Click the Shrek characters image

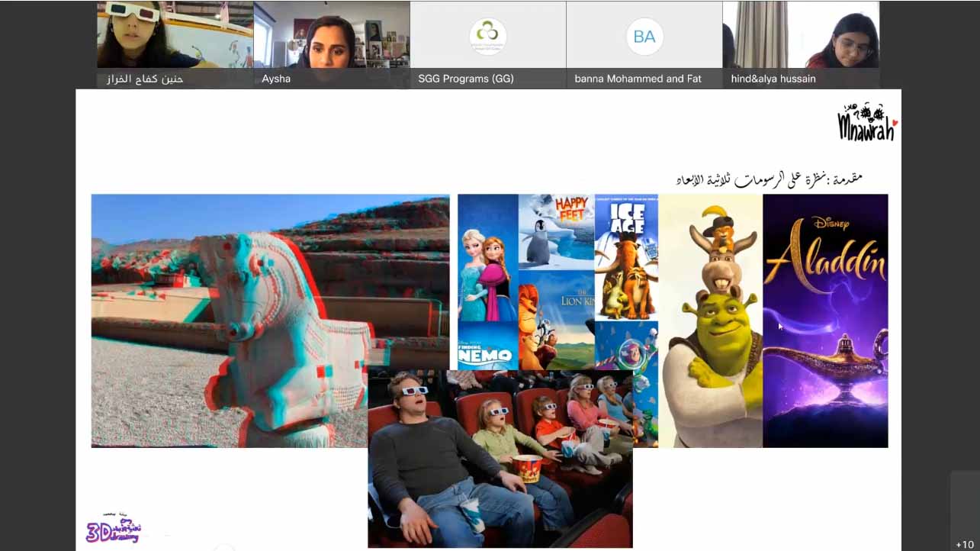coord(711,321)
